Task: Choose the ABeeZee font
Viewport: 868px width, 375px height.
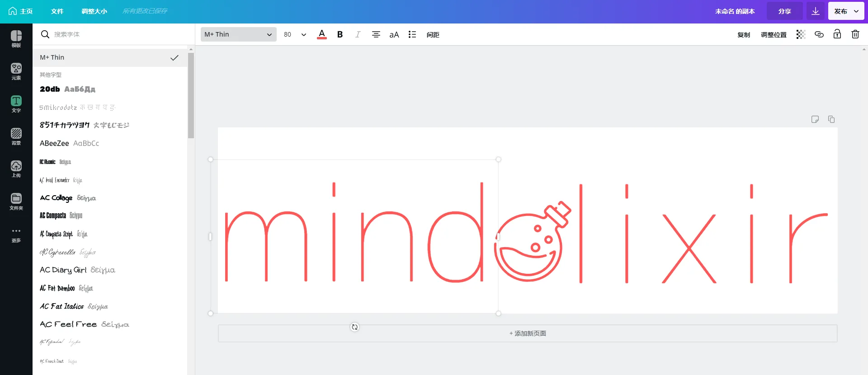Action: click(110, 143)
